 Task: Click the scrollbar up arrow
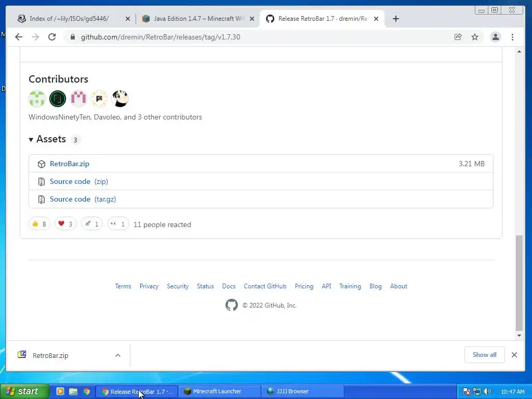519,51
